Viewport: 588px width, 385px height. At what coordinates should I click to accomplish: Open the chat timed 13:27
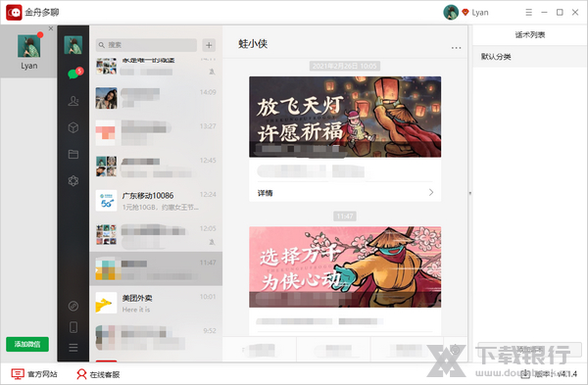click(x=156, y=132)
